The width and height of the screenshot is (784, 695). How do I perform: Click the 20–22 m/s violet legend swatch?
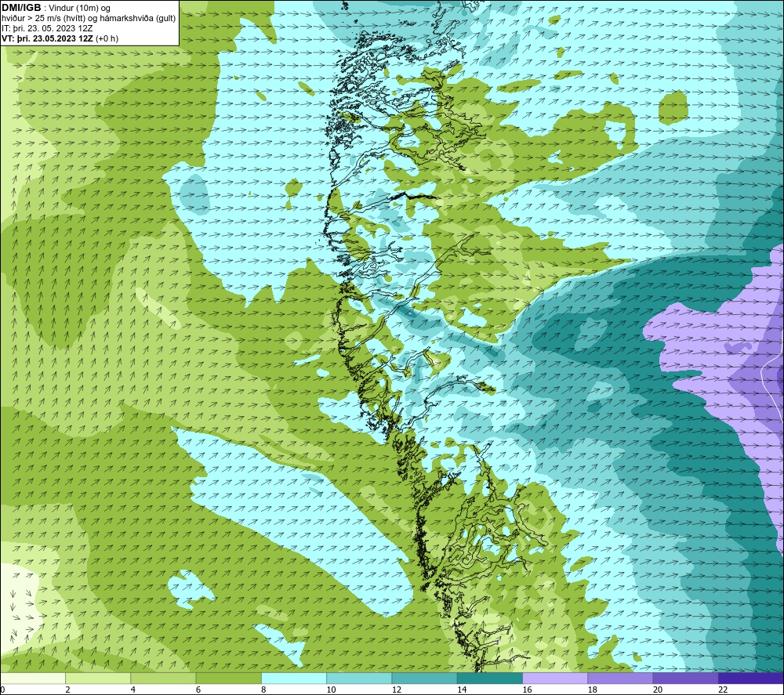pyautogui.click(x=685, y=678)
